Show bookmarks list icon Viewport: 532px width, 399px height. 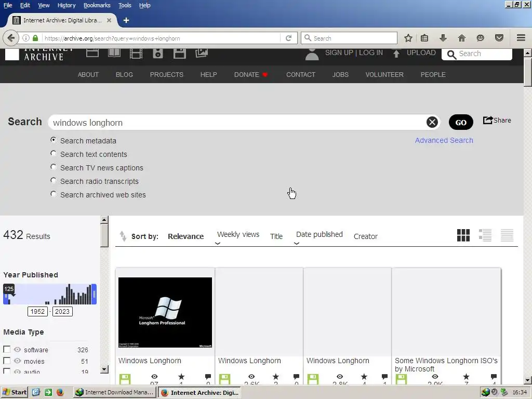tap(424, 38)
